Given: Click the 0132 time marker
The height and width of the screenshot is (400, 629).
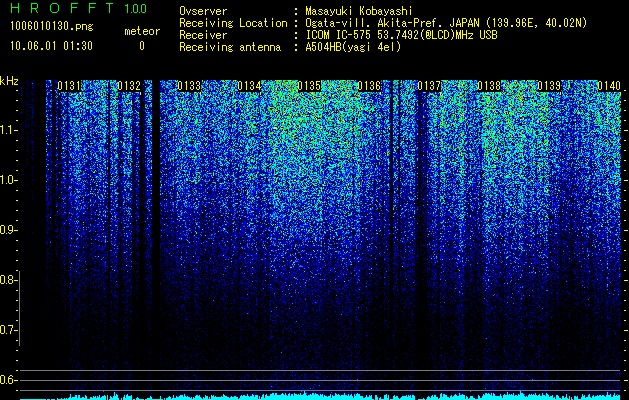Looking at the screenshot, I should pos(129,86).
